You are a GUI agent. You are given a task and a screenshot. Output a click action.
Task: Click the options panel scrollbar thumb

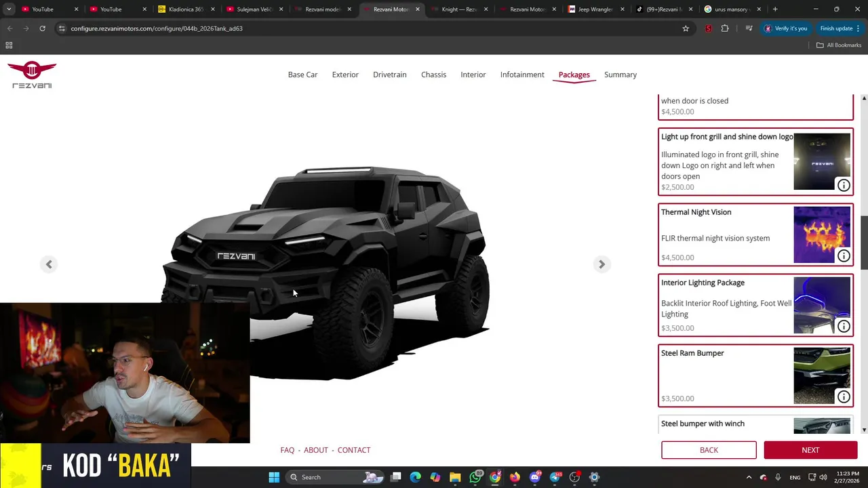(x=864, y=241)
